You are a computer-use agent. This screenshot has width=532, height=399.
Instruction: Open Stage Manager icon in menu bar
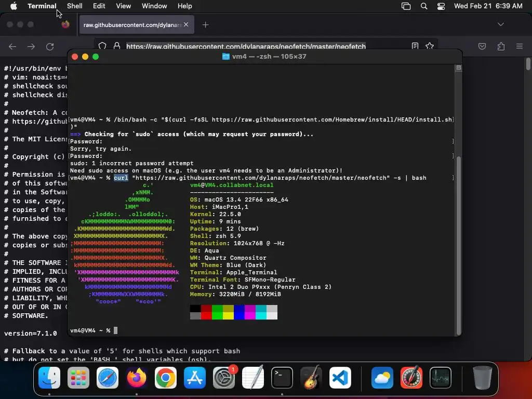(406, 6)
